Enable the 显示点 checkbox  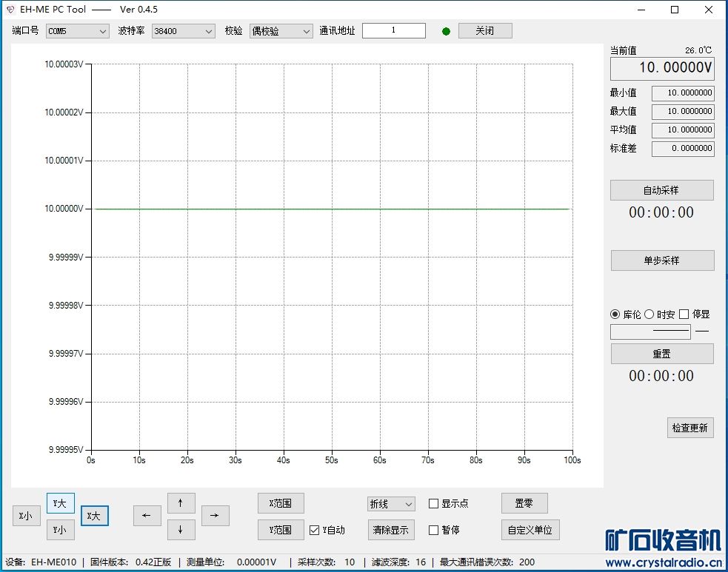point(434,503)
